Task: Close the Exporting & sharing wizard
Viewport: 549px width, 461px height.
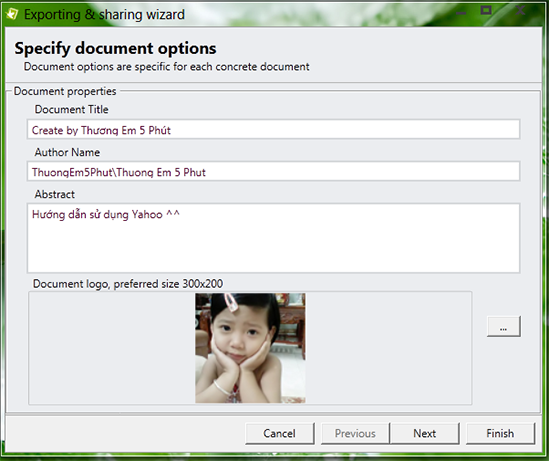Action: point(520,10)
